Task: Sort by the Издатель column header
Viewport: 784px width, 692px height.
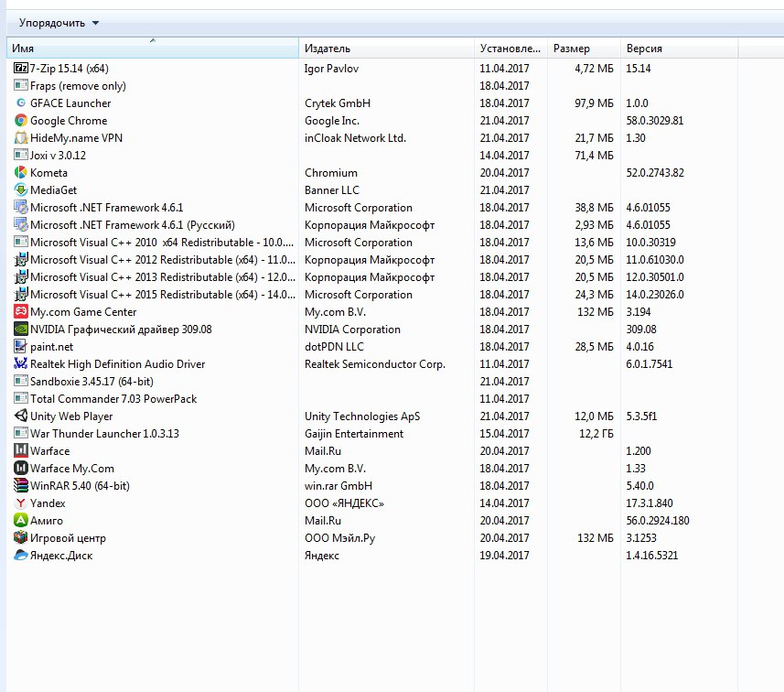Action: pos(386,49)
